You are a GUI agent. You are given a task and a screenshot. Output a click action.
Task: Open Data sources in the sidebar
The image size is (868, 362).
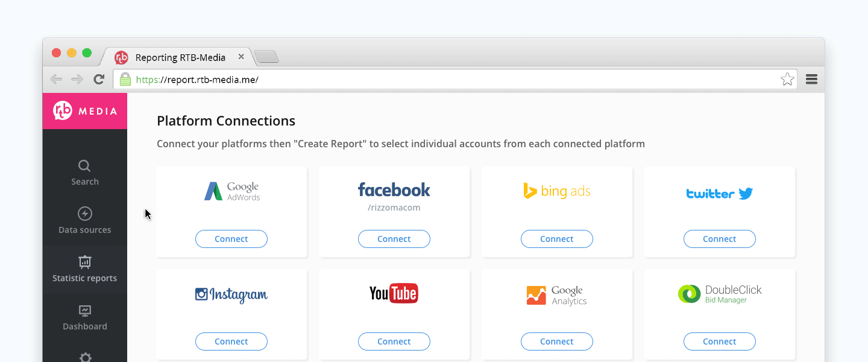(85, 221)
